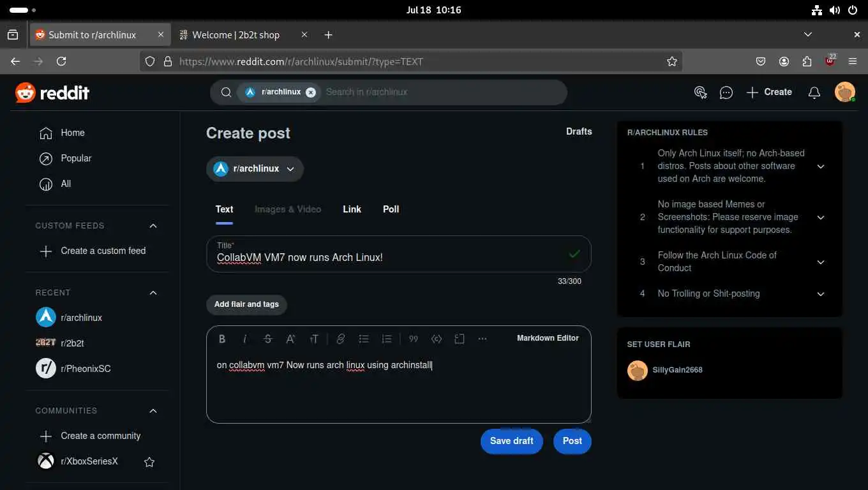Click the Reddit logo

[52, 93]
